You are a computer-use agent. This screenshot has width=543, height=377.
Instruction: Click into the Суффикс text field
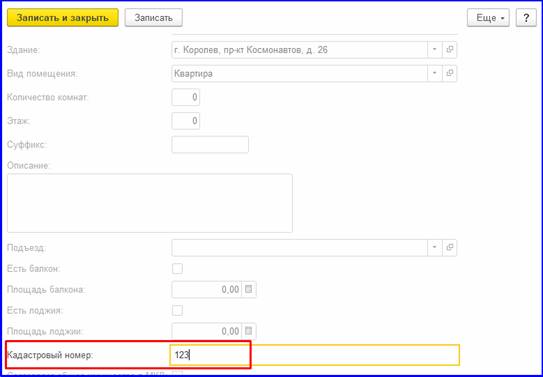pyautogui.click(x=210, y=144)
